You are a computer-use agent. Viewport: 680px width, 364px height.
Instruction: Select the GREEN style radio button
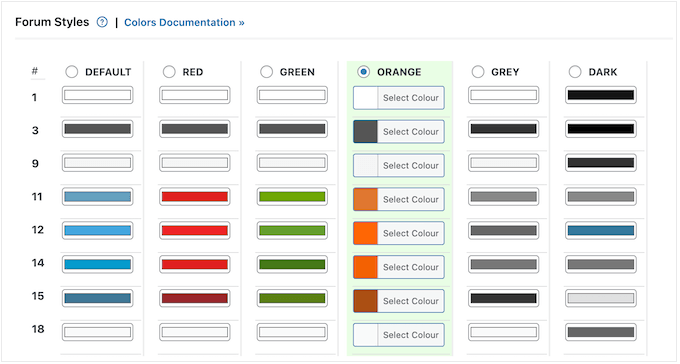pos(266,72)
